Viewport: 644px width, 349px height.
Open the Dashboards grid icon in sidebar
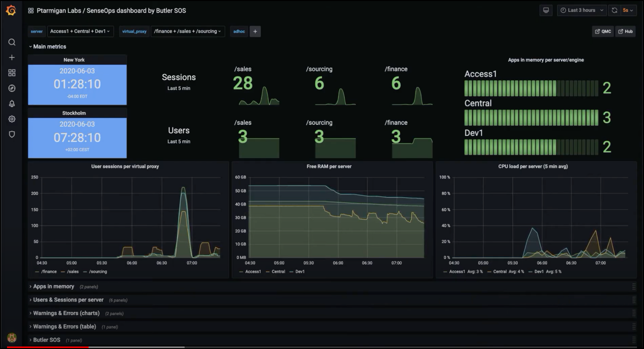pyautogui.click(x=12, y=73)
